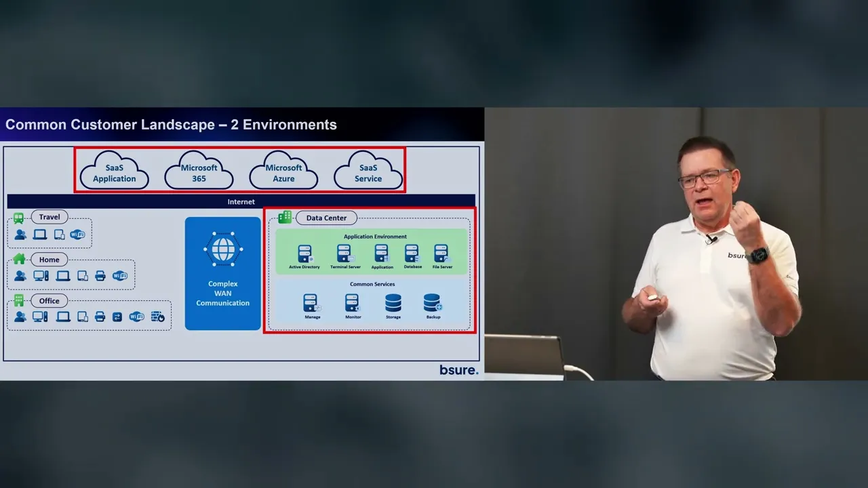Click the network switch arrows icon in Office

[x=117, y=317]
